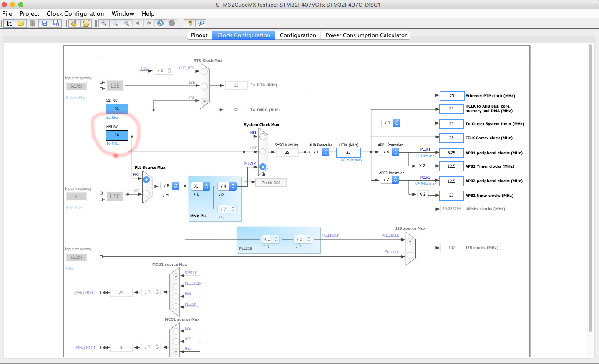Image resolution: width=599 pixels, height=364 pixels.
Task: Switch to the Pinout tab
Action: (199, 35)
